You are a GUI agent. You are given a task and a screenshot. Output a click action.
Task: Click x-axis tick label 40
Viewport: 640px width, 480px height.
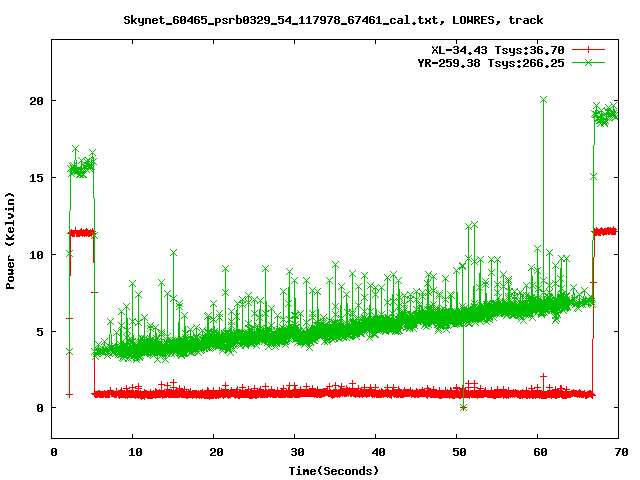[378, 452]
